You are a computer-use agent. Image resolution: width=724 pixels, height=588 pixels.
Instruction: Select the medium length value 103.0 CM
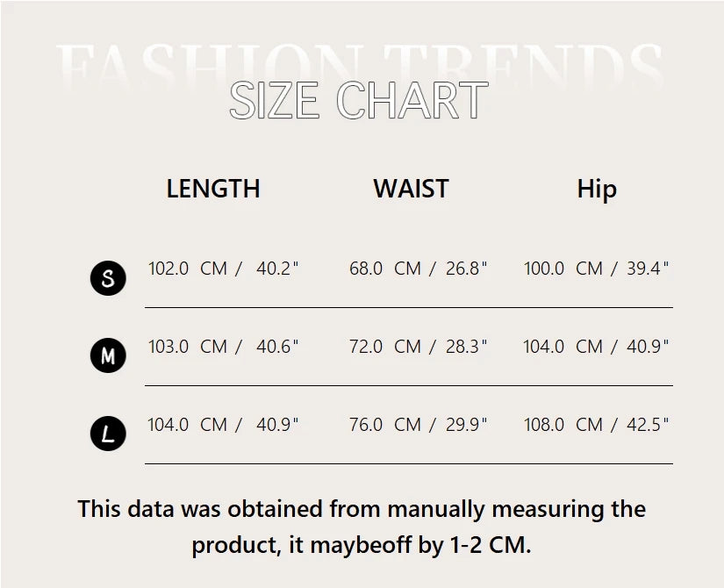pyautogui.click(x=188, y=347)
